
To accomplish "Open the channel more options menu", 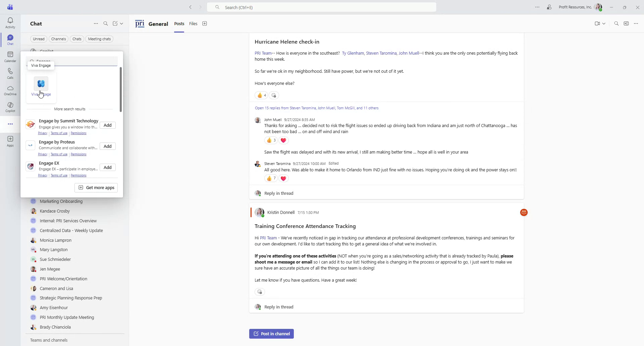I will (636, 23).
